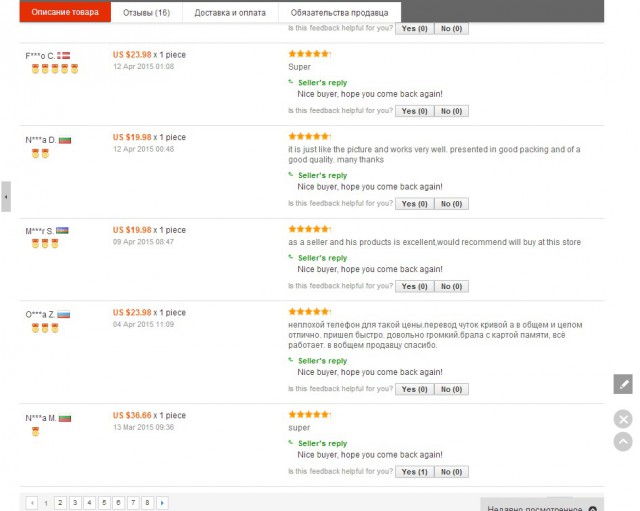Click Seller's reply icon in N***a D. review
Screen dimensions: 640x511
pos(291,175)
